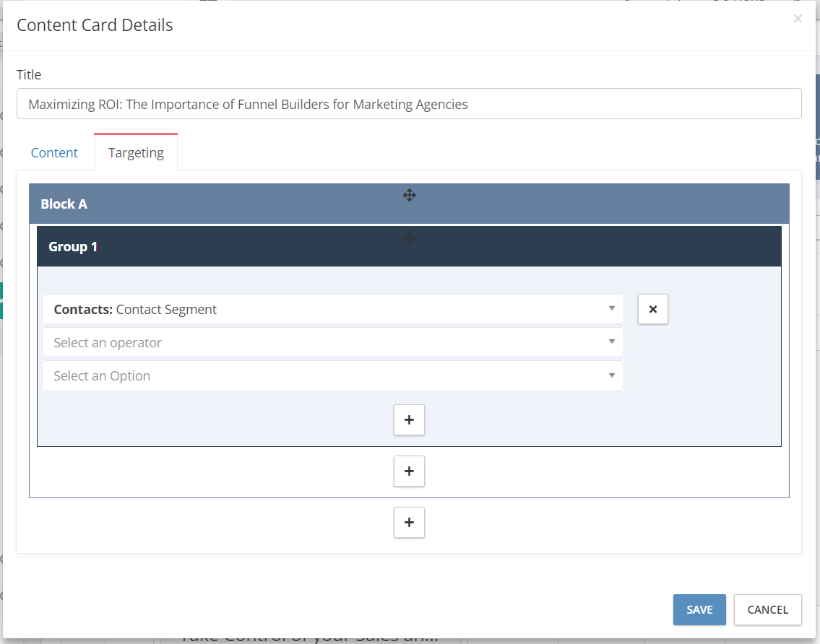Add a new block with bottom plus button
820x644 pixels.
click(x=409, y=522)
